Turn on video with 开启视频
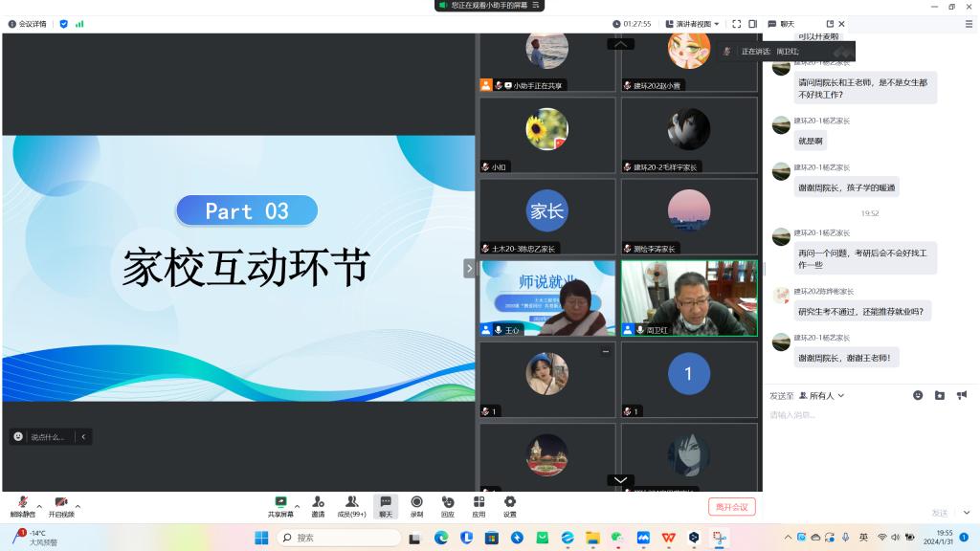 coord(61,503)
